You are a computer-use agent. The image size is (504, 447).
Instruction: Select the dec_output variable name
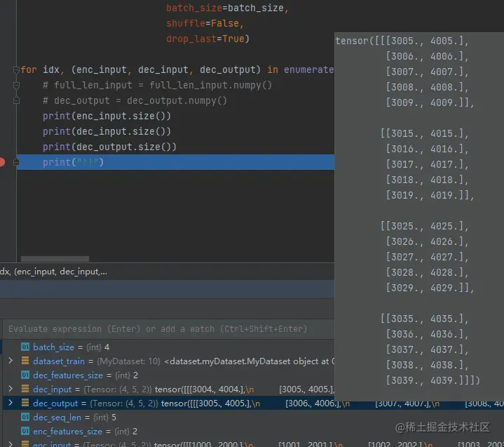[55, 403]
